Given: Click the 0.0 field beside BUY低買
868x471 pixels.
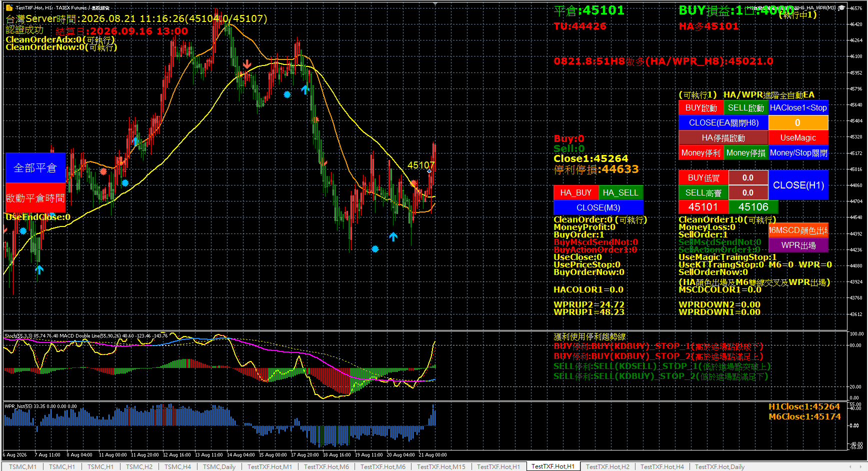Looking at the screenshot, I should point(748,177).
